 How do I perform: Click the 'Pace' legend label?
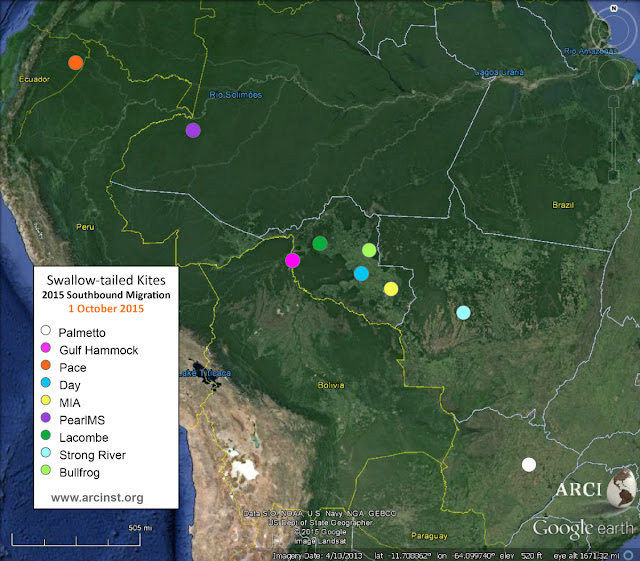73,368
